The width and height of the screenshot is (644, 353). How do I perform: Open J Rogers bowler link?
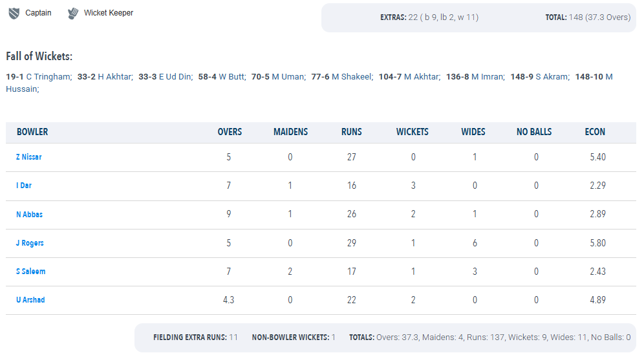coord(30,243)
